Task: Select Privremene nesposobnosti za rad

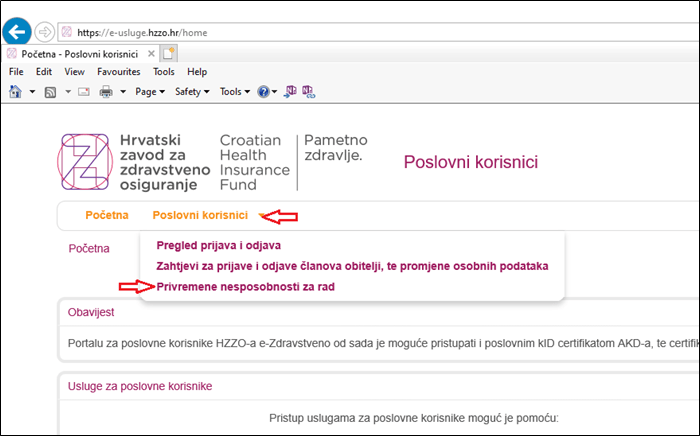Action: click(x=245, y=286)
